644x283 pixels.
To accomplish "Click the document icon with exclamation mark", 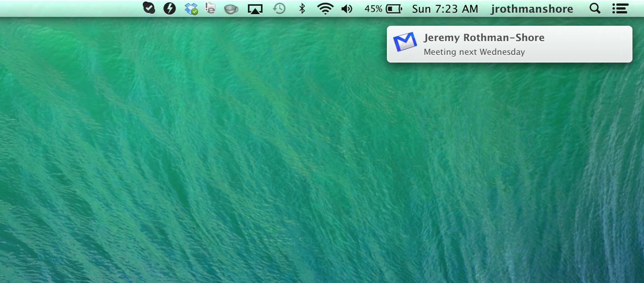I will tap(210, 8).
